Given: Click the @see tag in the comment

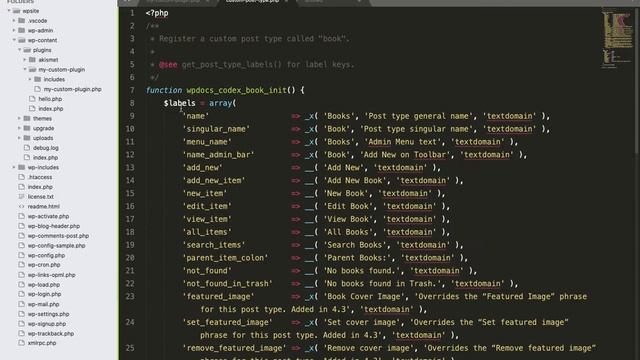Looking at the screenshot, I should (168, 64).
